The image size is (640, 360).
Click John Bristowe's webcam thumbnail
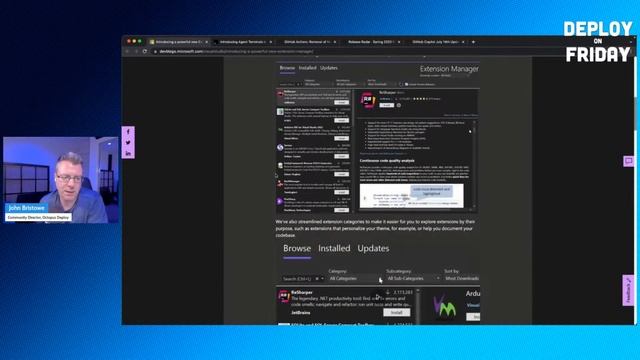(60, 180)
